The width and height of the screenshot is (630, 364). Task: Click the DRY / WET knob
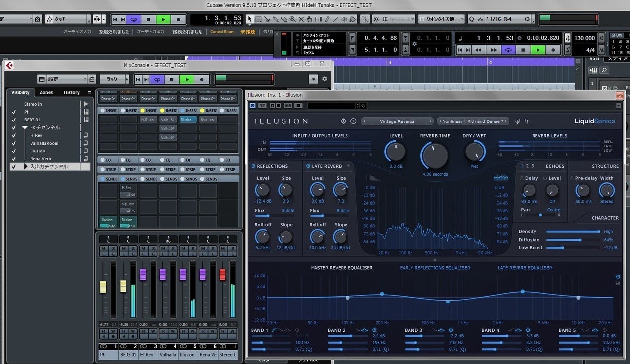(474, 152)
